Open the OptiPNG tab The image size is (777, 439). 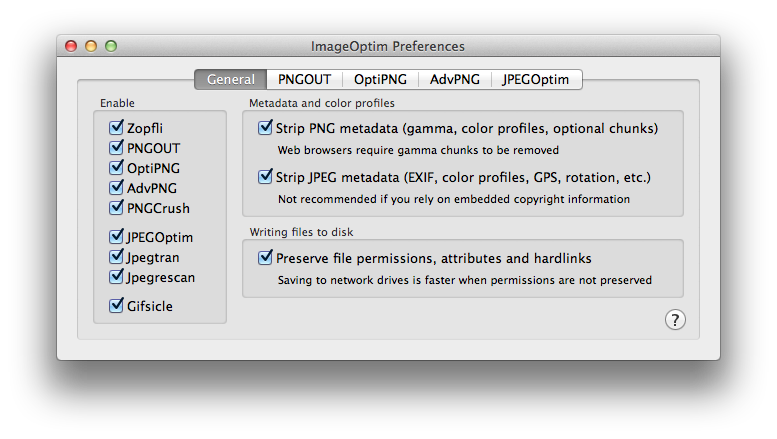click(x=380, y=79)
